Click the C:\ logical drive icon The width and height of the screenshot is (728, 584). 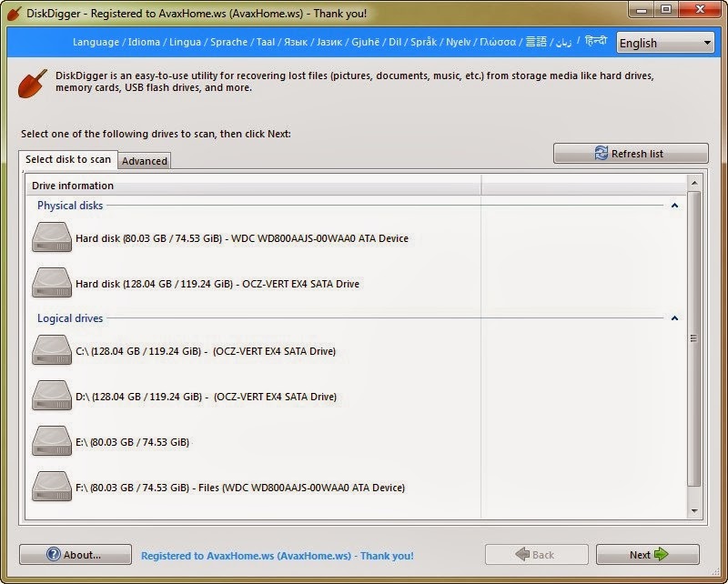coord(52,350)
